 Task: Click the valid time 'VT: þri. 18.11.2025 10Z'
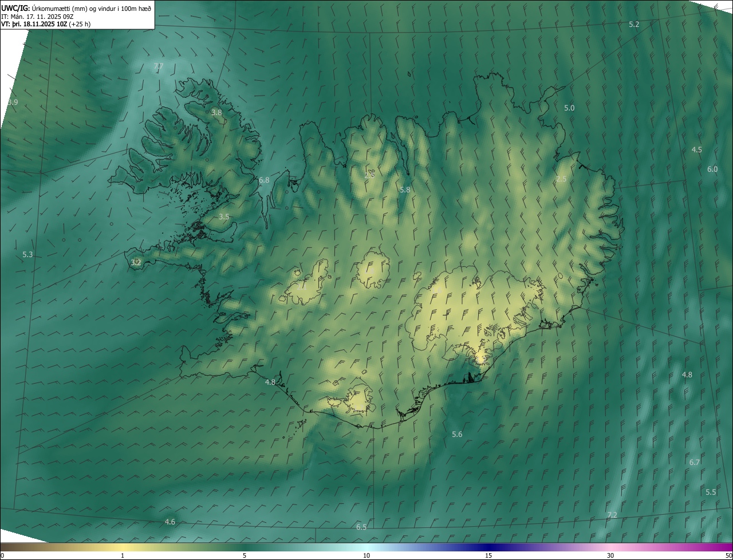click(x=33, y=24)
